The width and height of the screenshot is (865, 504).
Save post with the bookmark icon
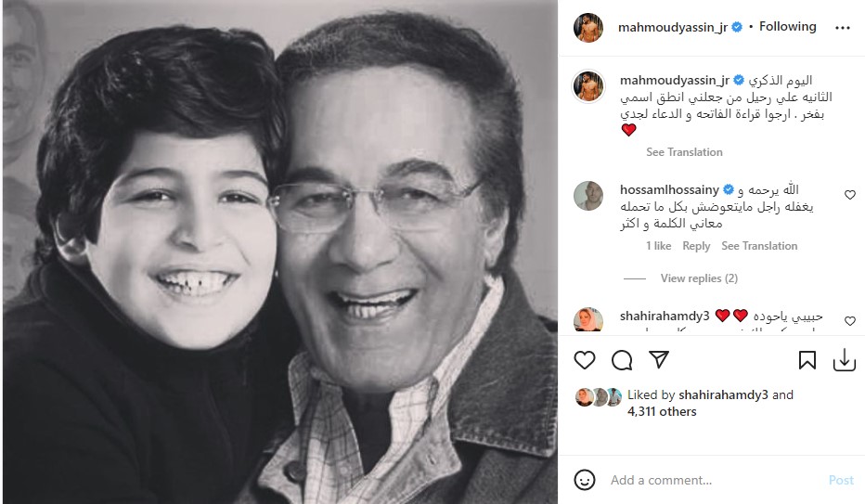click(x=807, y=361)
